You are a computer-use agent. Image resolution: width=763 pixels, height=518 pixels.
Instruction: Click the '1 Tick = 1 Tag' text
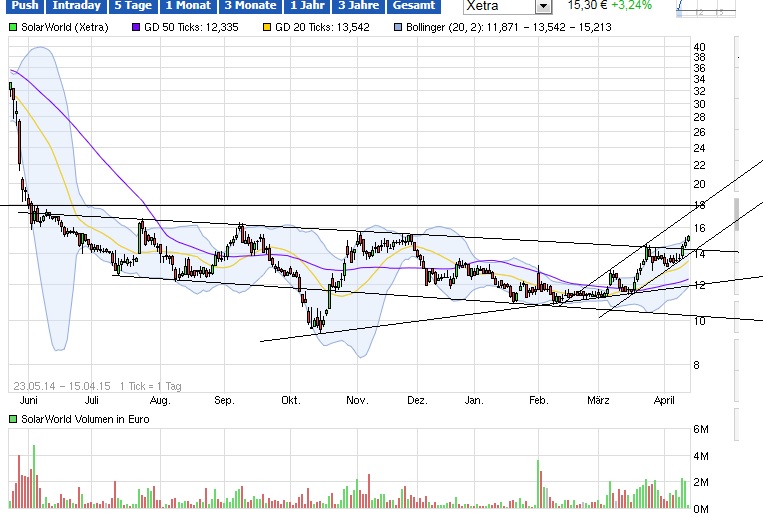click(x=150, y=386)
